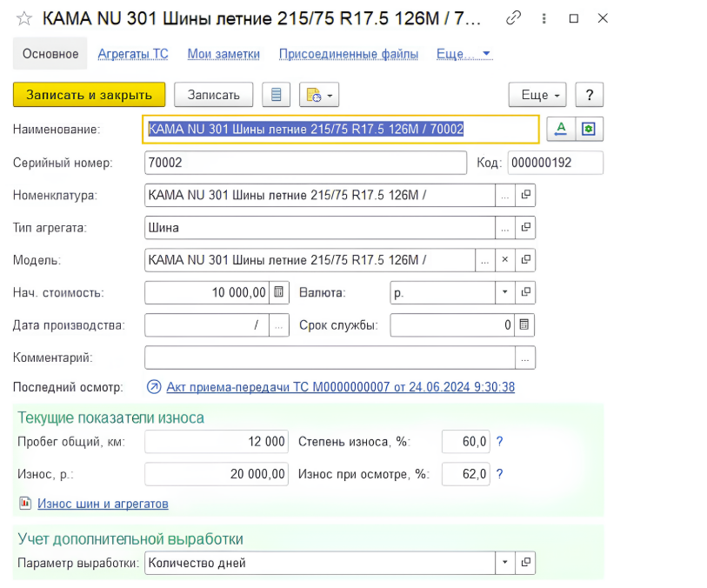Viewport: 707px width, 588px height.
Task: Expand the Еще navigation tabs dropdown
Action: point(464,54)
